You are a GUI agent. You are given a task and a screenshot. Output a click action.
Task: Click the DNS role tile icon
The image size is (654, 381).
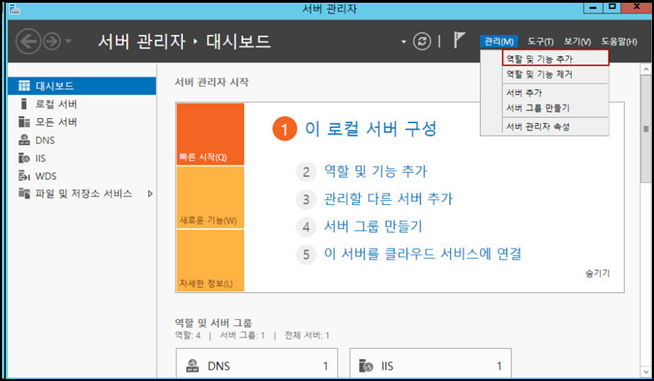pyautogui.click(x=192, y=366)
